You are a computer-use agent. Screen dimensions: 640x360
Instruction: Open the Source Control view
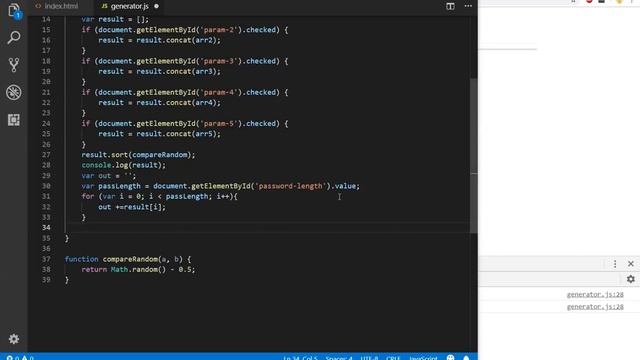coord(13,65)
